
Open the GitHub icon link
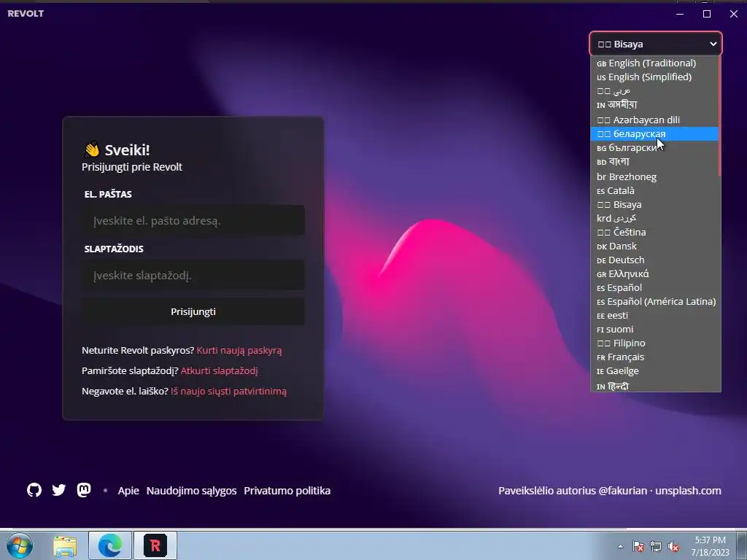34,490
